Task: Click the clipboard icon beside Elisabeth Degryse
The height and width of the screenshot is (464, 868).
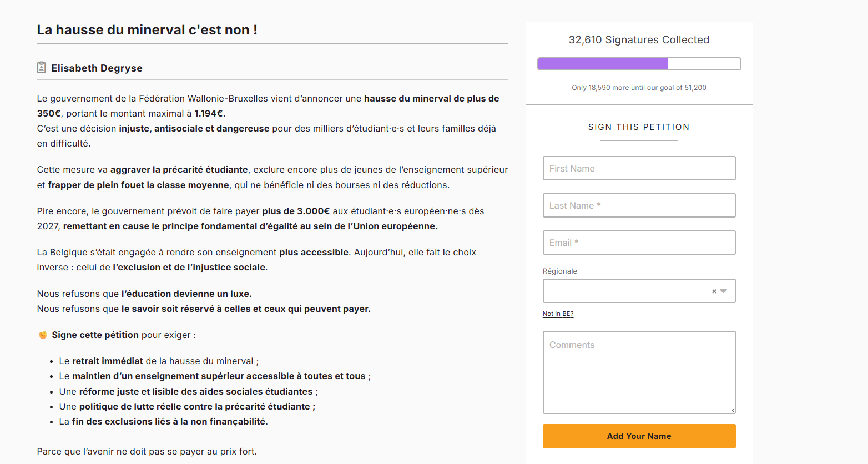Action: tap(42, 68)
